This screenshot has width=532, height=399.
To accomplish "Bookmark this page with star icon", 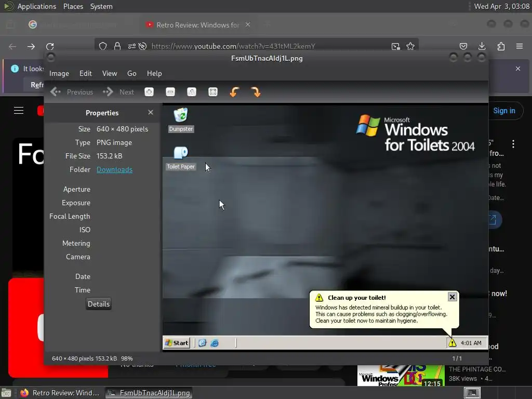I will pyautogui.click(x=410, y=46).
